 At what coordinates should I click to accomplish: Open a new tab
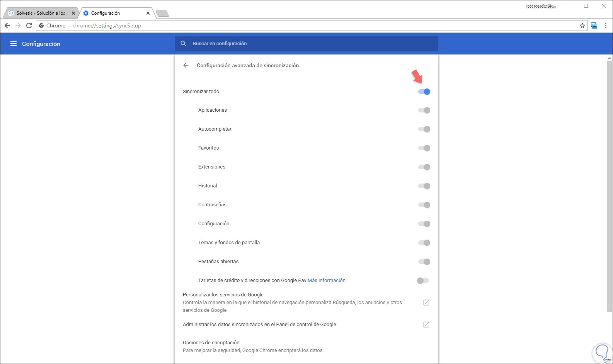pyautogui.click(x=162, y=14)
